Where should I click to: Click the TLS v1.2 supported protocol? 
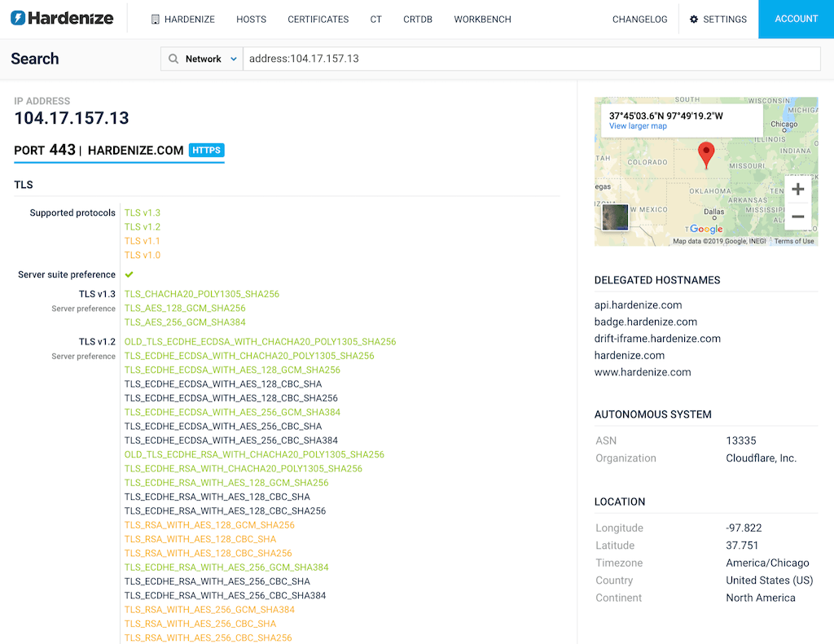pyautogui.click(x=142, y=227)
